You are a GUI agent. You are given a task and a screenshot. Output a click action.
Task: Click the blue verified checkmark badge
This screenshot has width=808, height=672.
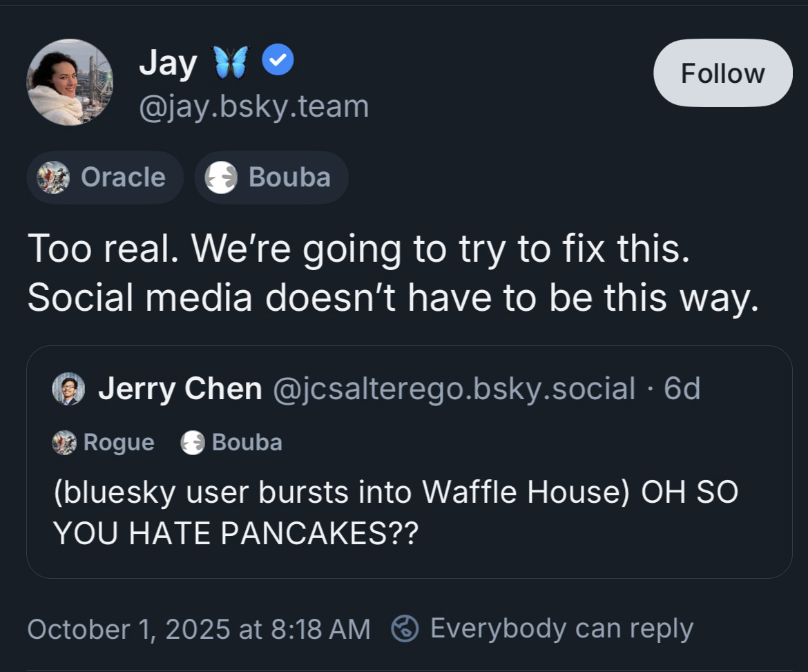(x=278, y=63)
